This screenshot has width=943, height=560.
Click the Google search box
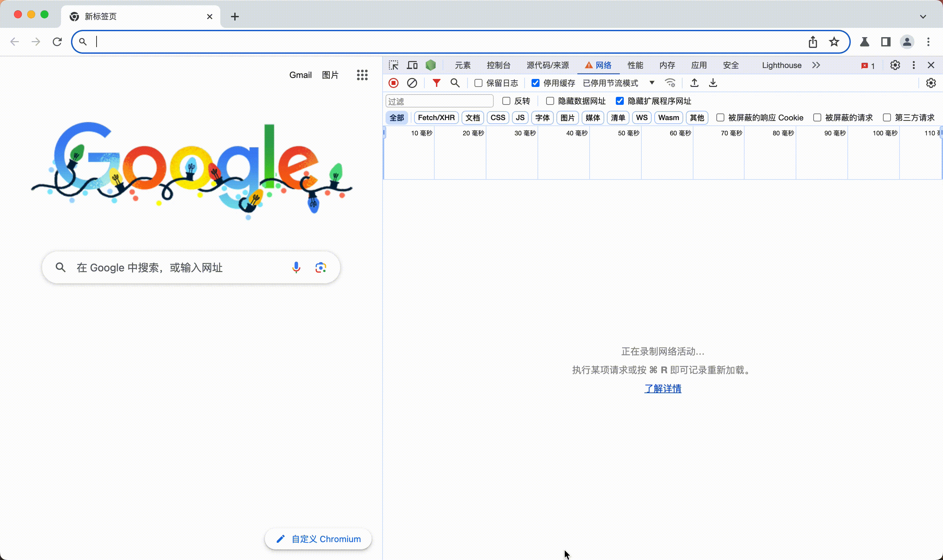[191, 267]
